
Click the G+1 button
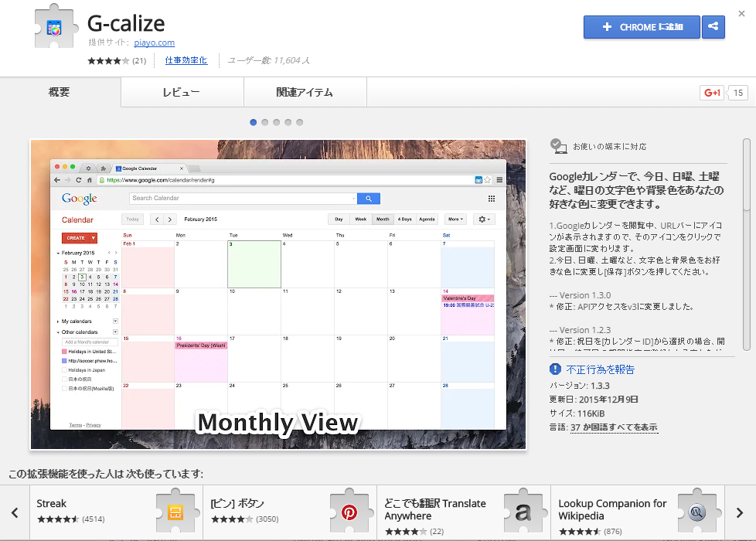click(x=712, y=93)
